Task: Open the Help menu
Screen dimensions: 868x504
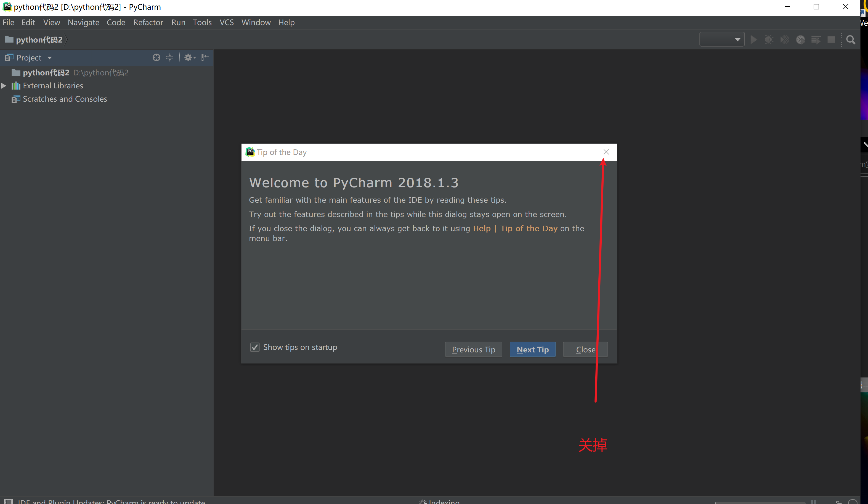Action: coord(286,22)
